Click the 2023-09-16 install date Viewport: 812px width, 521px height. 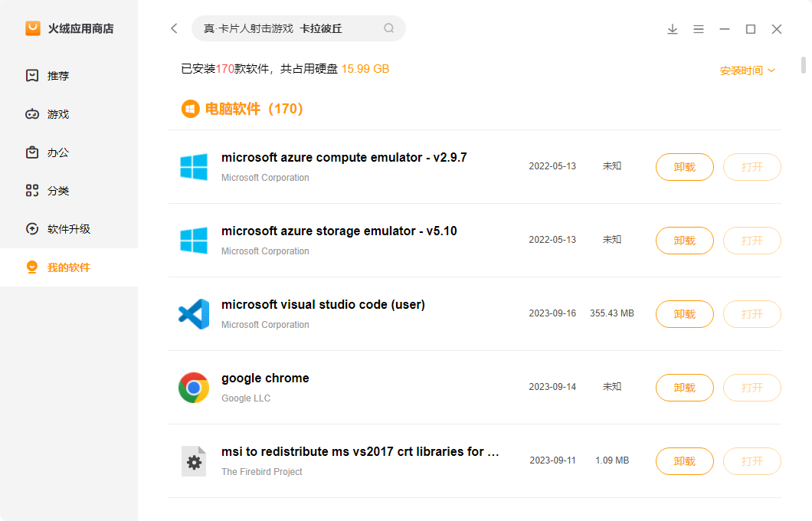[552, 313]
